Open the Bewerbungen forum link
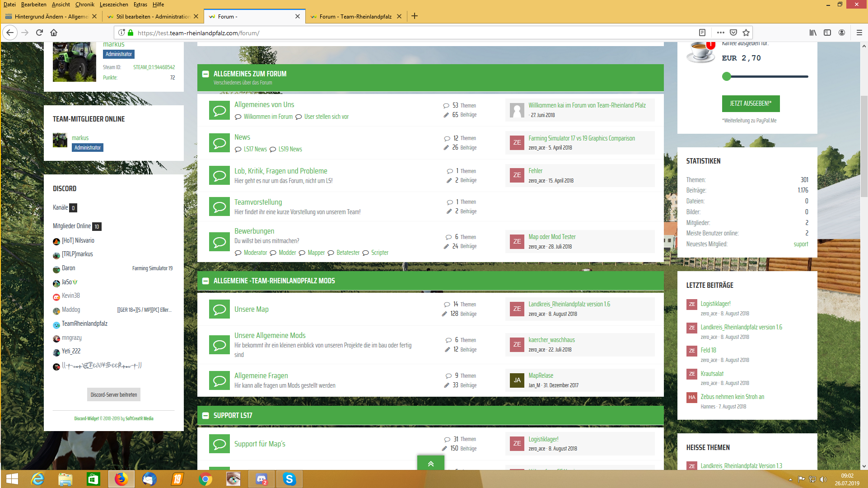The height and width of the screenshot is (488, 868). [x=254, y=231]
